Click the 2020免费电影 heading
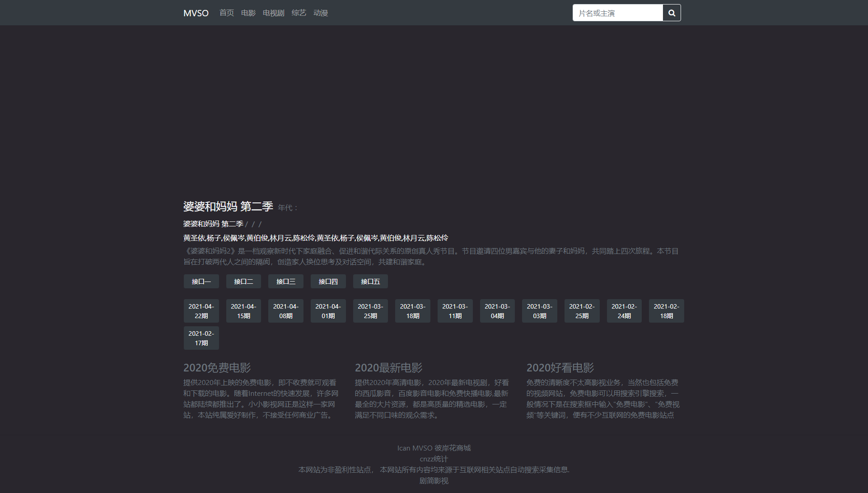868x493 pixels. pyautogui.click(x=217, y=368)
